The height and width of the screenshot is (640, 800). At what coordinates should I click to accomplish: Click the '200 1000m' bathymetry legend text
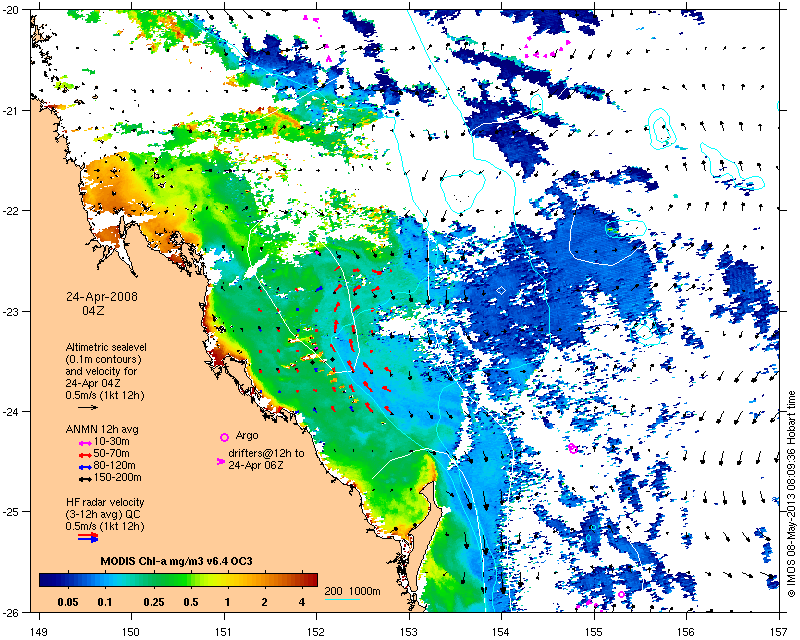[x=353, y=592]
